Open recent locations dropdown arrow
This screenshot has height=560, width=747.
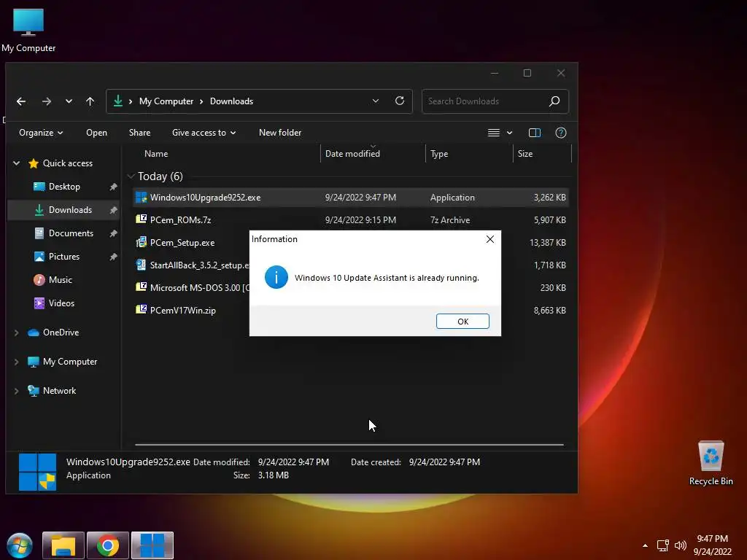click(69, 101)
